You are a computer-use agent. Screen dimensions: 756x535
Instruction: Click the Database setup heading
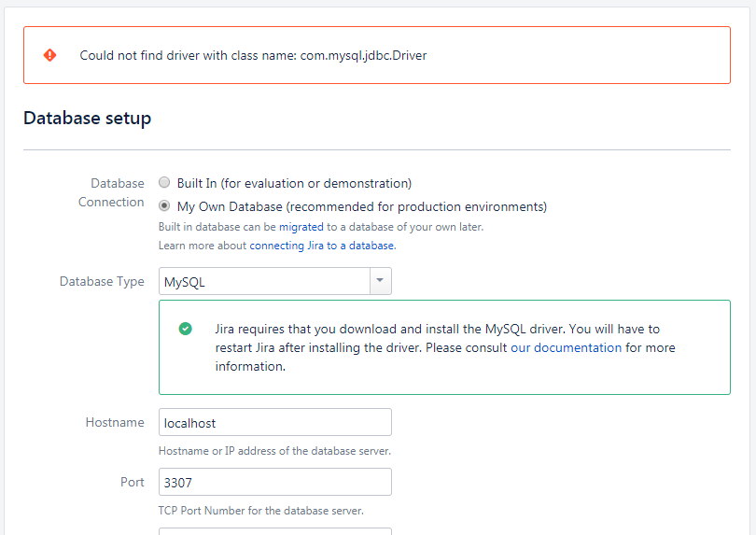88,119
